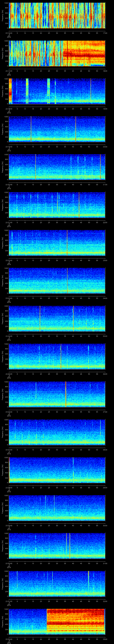This screenshot has height=644, width=114.
Task: Click the '23:30:00' time label
Action: [x=9, y=564]
